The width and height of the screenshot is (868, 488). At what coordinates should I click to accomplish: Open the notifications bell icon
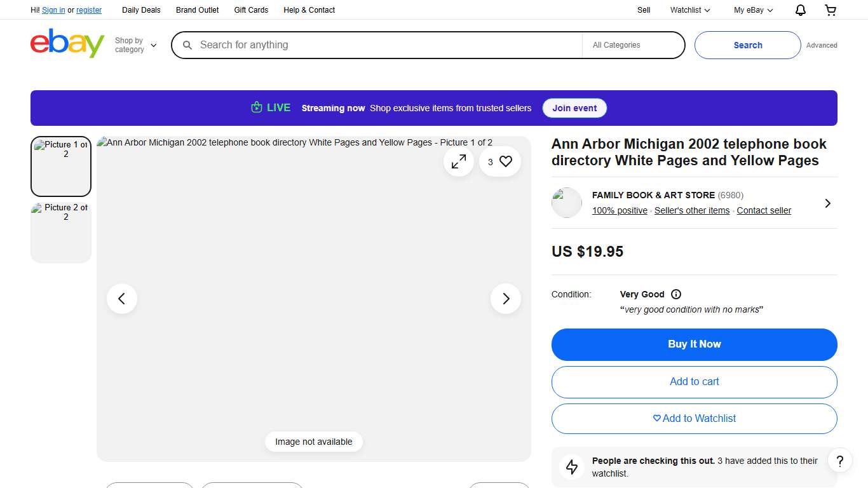tap(801, 10)
